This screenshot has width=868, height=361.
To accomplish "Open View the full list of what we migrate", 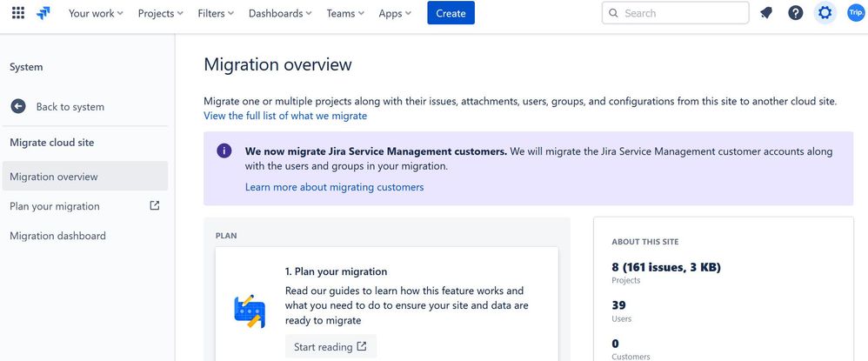I will pos(285,116).
